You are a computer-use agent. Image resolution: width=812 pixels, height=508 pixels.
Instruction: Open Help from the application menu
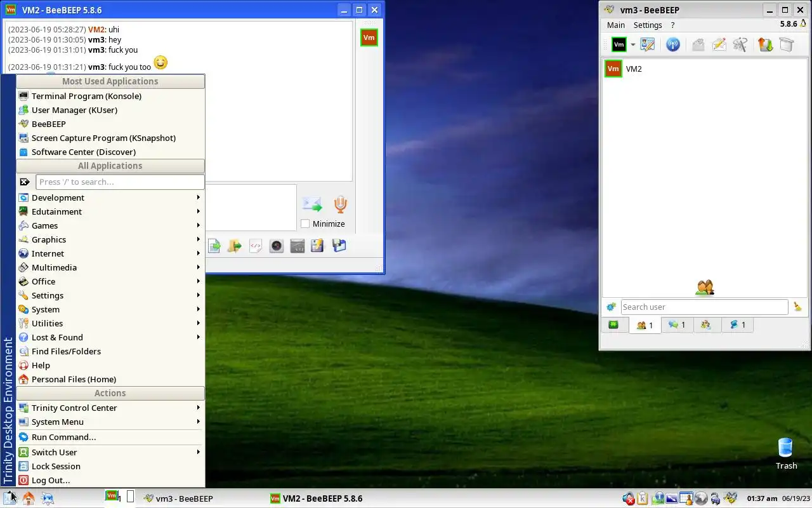[x=110, y=365]
